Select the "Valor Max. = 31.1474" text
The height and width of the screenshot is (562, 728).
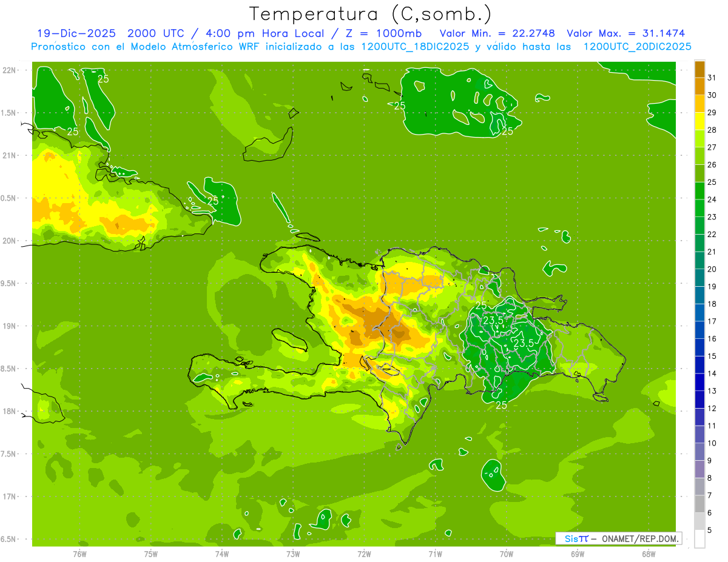[x=625, y=33]
